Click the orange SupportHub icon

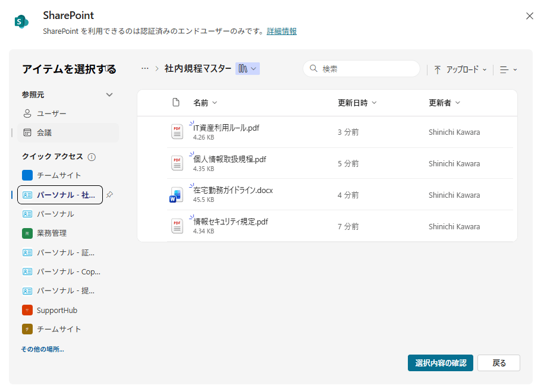point(27,310)
